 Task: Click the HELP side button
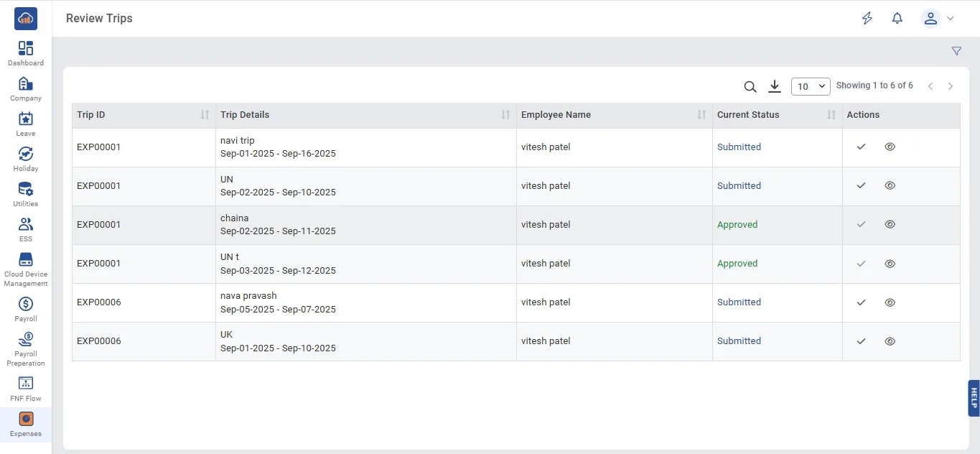pyautogui.click(x=974, y=398)
